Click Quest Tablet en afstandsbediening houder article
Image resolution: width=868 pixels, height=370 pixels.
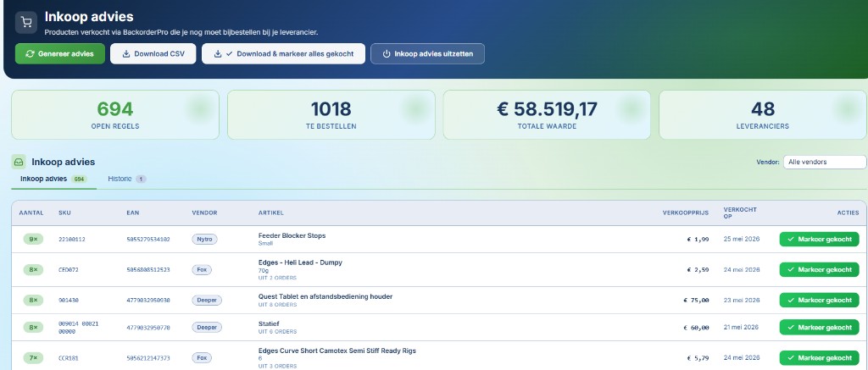[325, 296]
